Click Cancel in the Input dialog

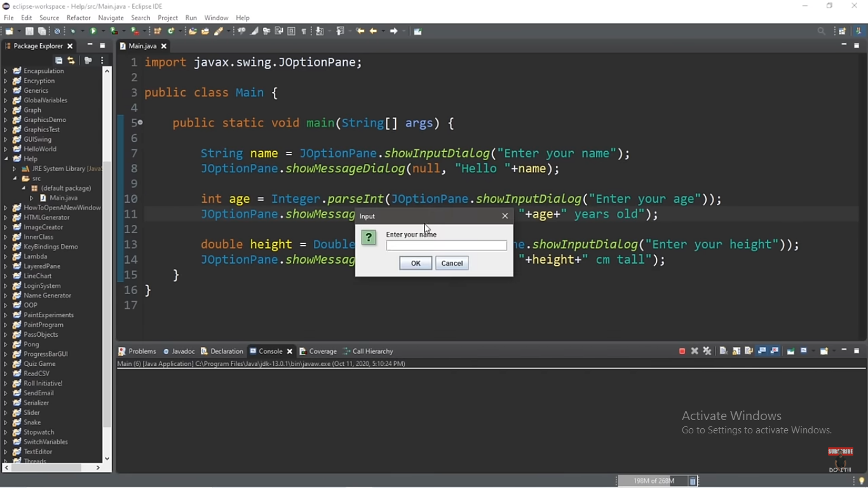[x=452, y=263]
